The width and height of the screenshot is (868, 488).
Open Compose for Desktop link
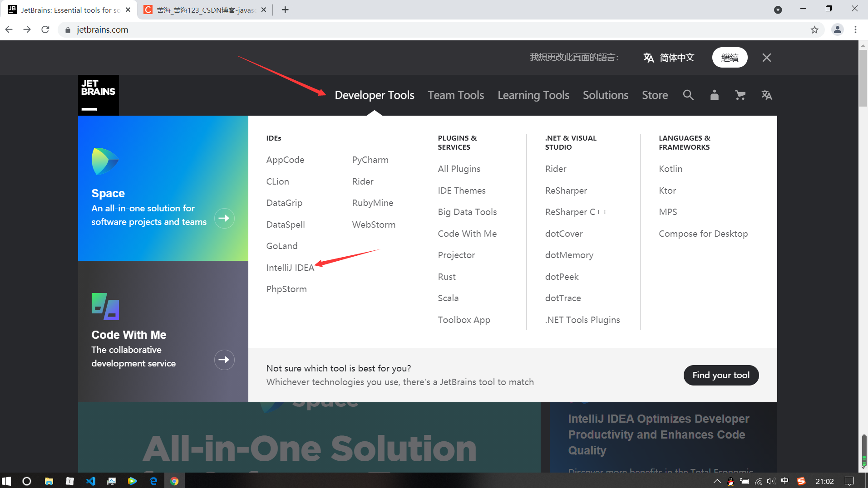[703, 234]
